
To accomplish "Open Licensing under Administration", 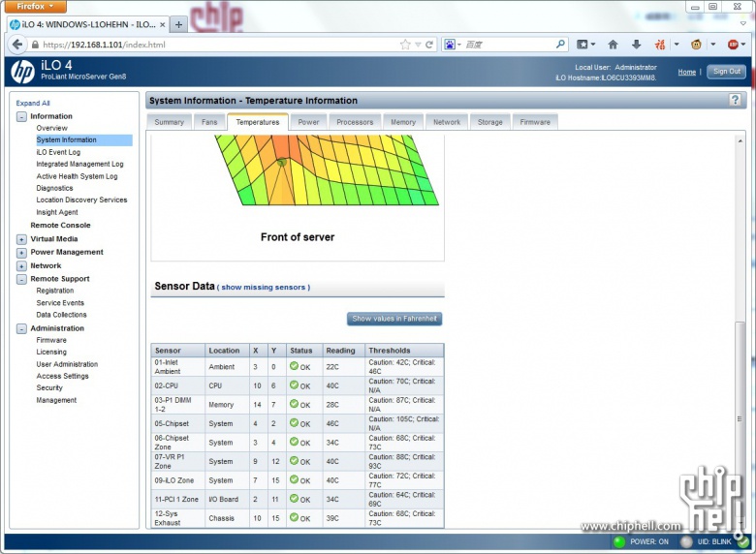I will tap(51, 353).
